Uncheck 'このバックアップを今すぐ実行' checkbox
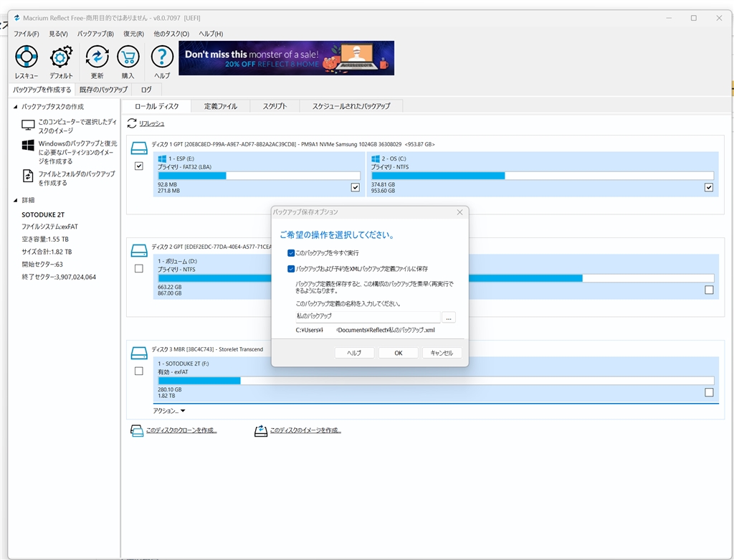 tap(291, 253)
